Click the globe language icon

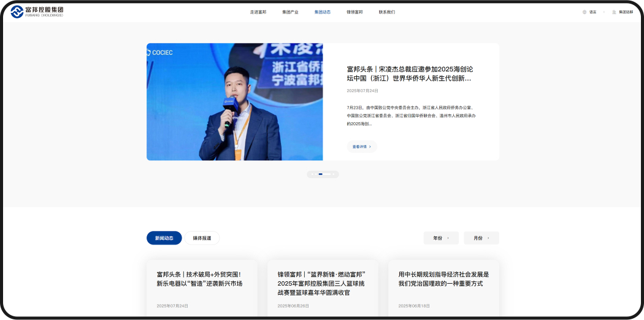tap(585, 12)
